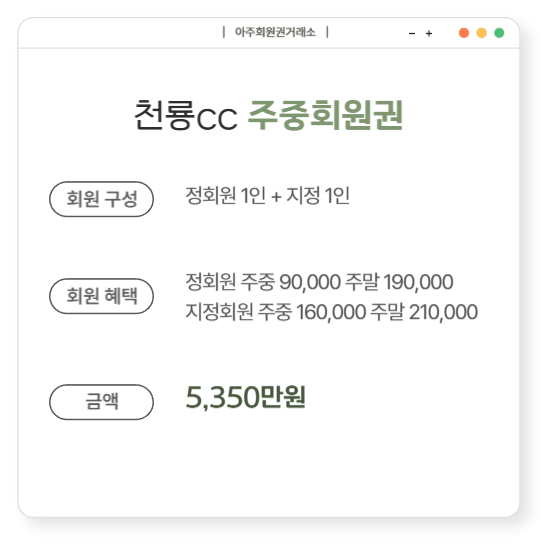Select the 회원 구성 pill label
This screenshot has height=550, width=550.
point(101,199)
